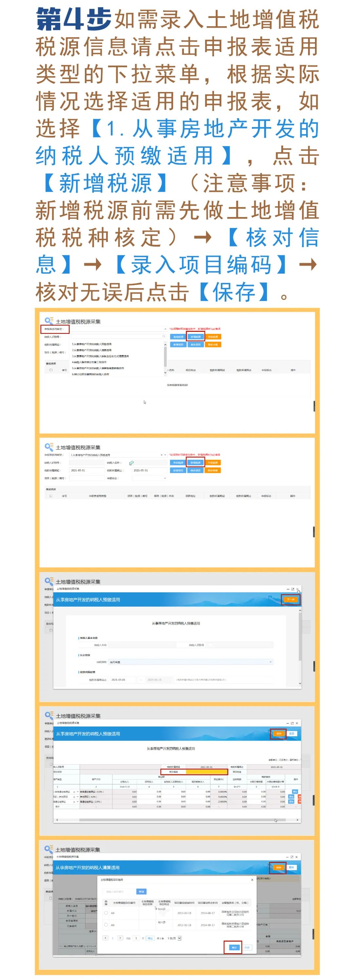Click 保存 in the 预缴适用 table dialog
The width and height of the screenshot is (354, 980).
pyautogui.click(x=279, y=734)
